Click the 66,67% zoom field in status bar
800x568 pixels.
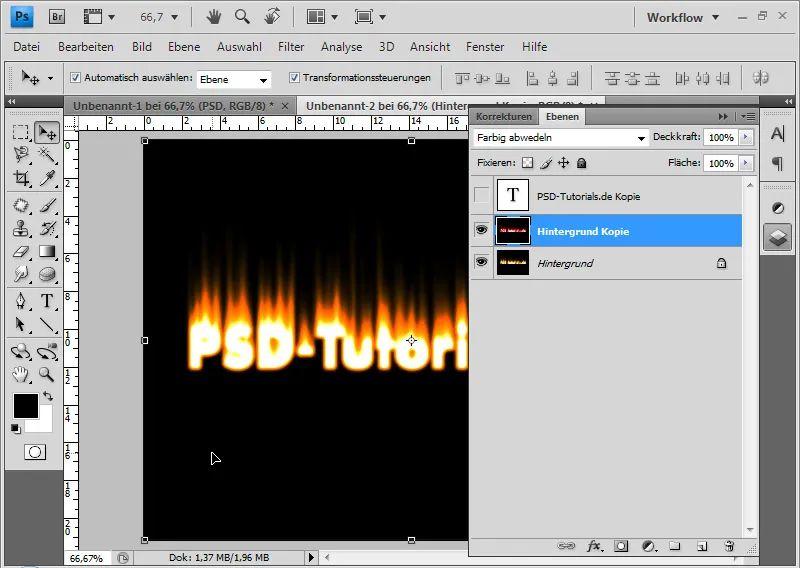[86, 558]
